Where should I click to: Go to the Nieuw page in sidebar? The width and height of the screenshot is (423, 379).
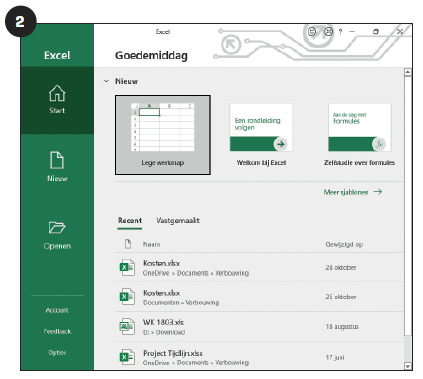click(57, 167)
